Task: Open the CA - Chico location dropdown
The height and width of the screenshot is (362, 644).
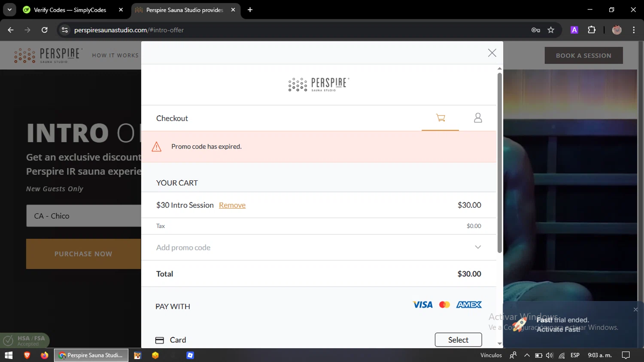Action: tap(83, 216)
